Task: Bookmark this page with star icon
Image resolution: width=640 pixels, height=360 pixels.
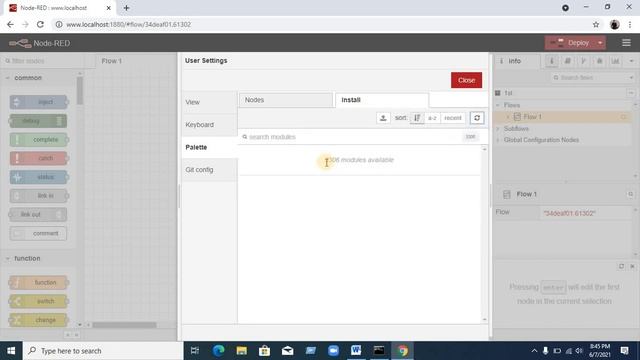Action: coord(596,24)
